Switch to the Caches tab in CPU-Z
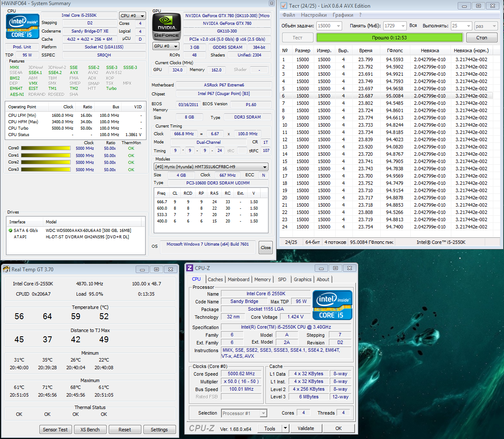The height and width of the screenshot is (439, 504). coord(215,279)
